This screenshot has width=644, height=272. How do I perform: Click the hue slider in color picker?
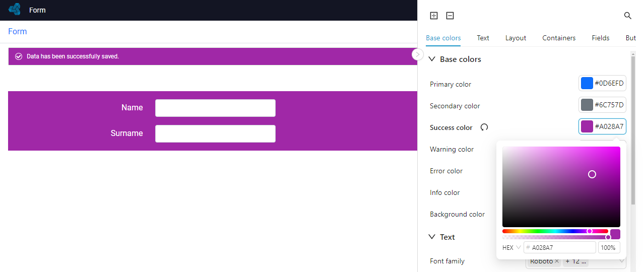(555, 231)
